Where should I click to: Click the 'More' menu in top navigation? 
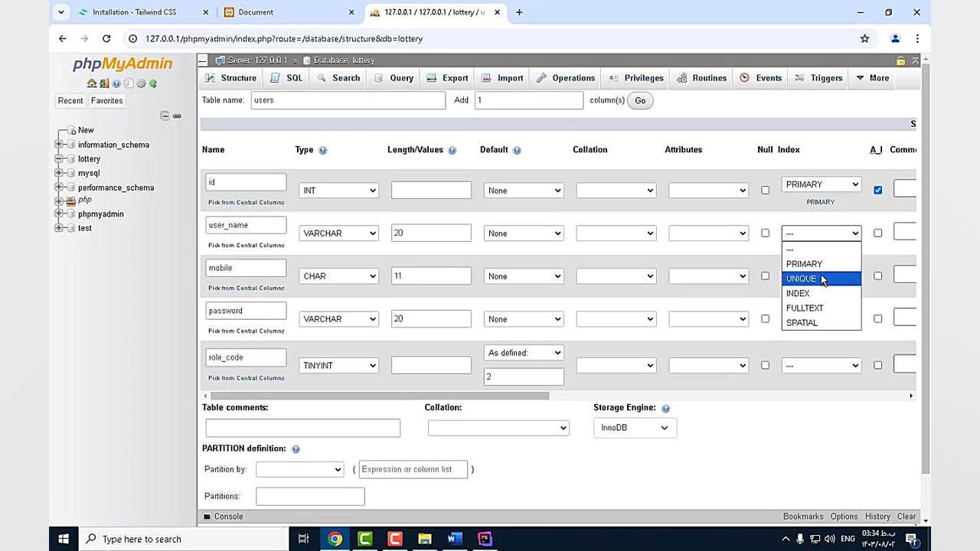[x=872, y=78]
